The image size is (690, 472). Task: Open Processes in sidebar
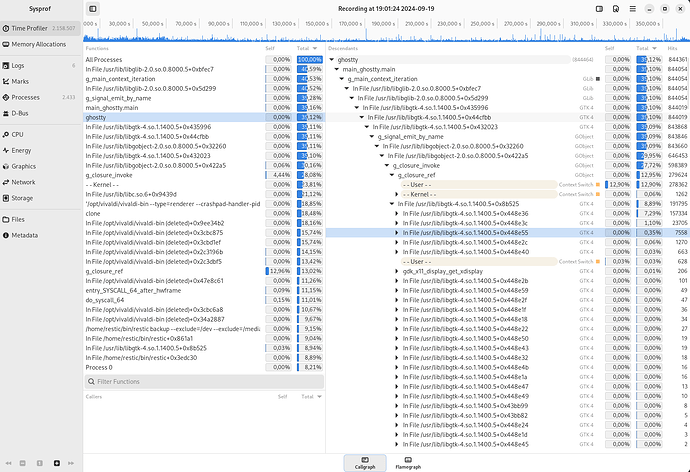click(x=40, y=97)
